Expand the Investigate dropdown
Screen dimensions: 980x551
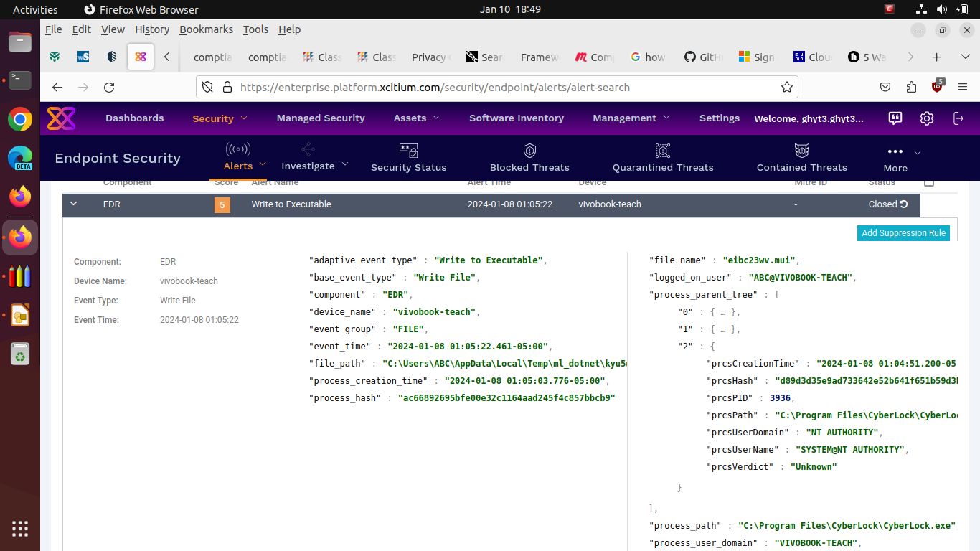(x=315, y=166)
